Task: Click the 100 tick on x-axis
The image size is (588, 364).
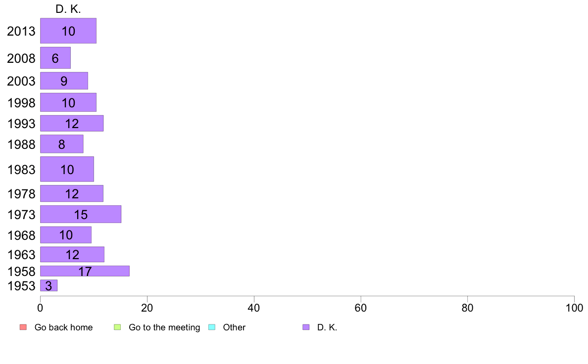Action: [574, 308]
